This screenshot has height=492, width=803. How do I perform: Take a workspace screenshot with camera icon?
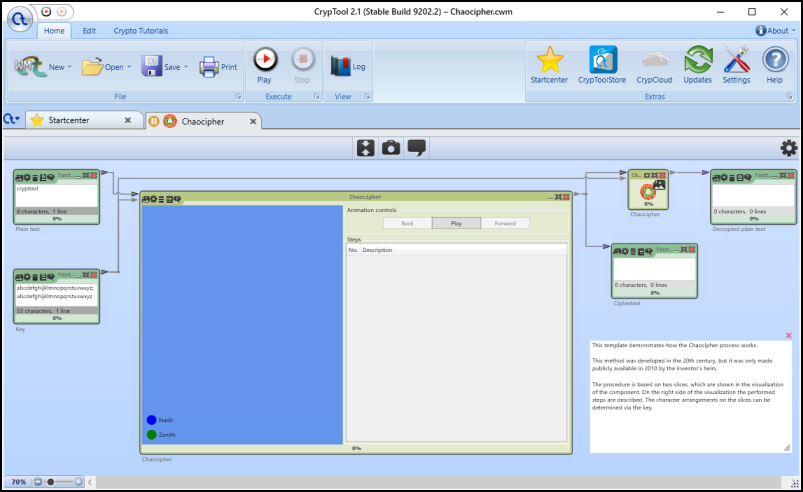tap(391, 148)
